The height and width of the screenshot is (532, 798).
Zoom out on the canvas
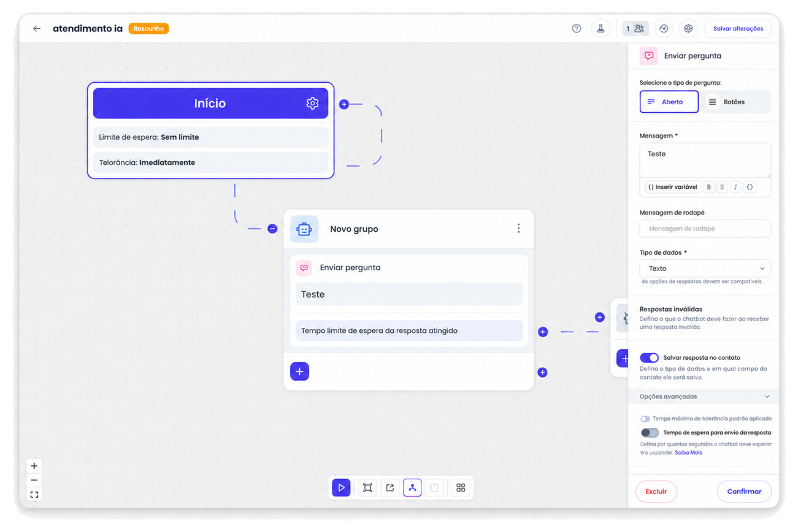pos(34,480)
